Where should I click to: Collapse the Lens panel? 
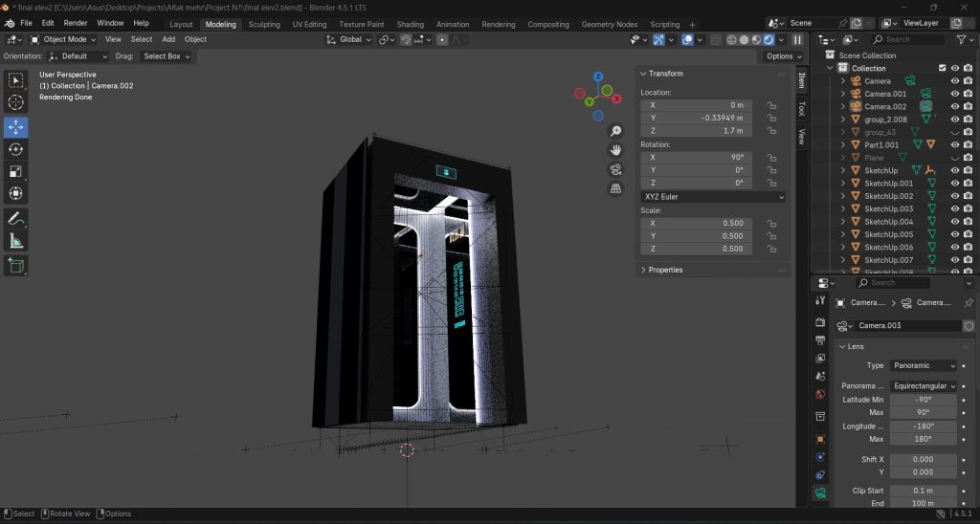[842, 347]
